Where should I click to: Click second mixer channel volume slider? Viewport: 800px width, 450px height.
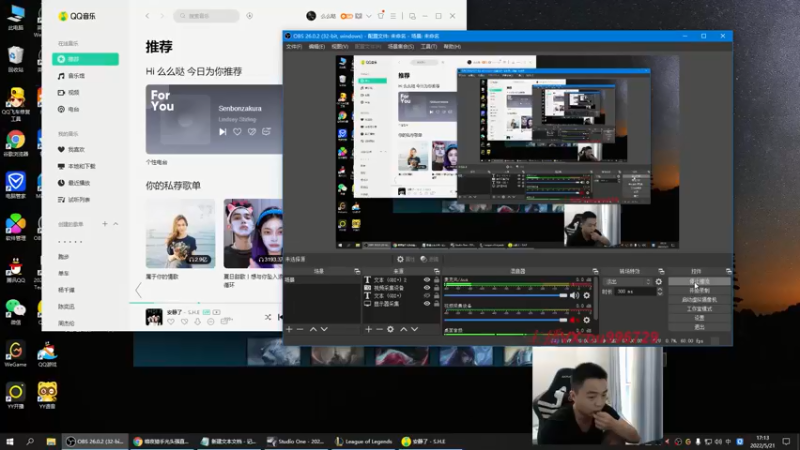[506, 320]
